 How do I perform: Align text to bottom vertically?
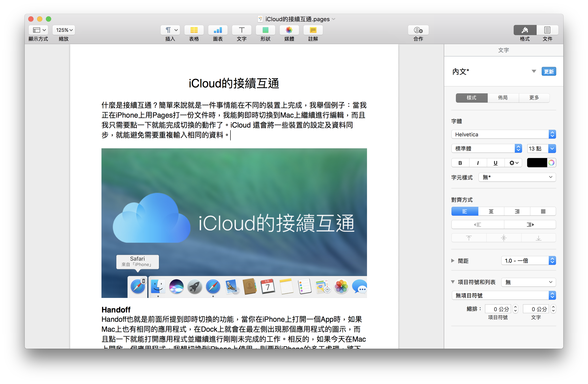[x=539, y=238]
